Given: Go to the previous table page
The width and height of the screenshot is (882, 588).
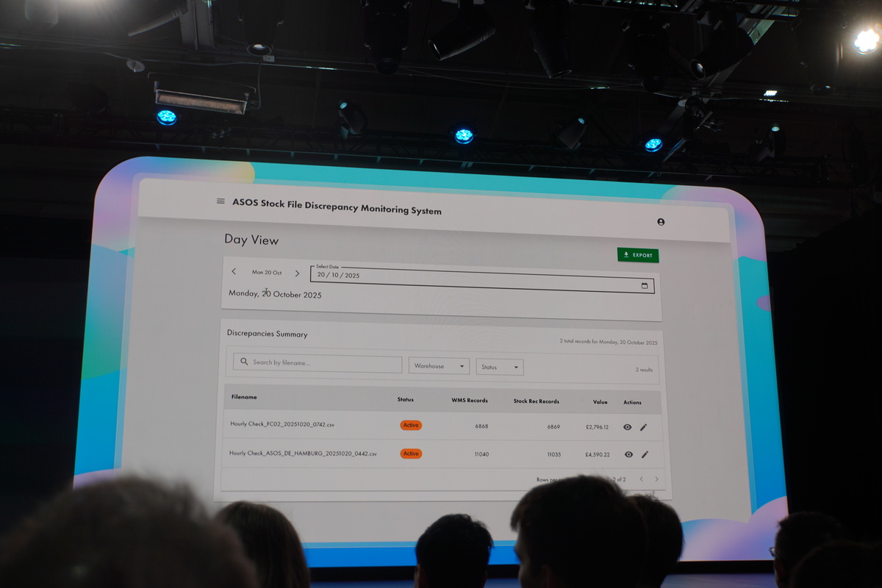Looking at the screenshot, I should pyautogui.click(x=640, y=479).
